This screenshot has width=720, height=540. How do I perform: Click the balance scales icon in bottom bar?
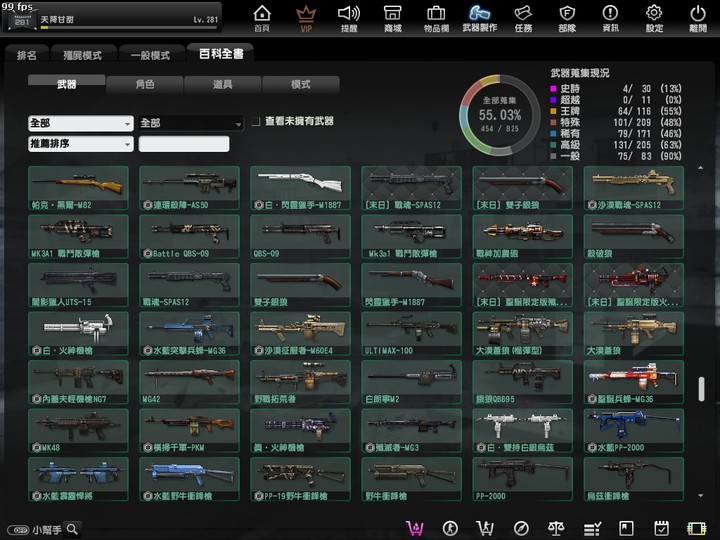coord(556,529)
